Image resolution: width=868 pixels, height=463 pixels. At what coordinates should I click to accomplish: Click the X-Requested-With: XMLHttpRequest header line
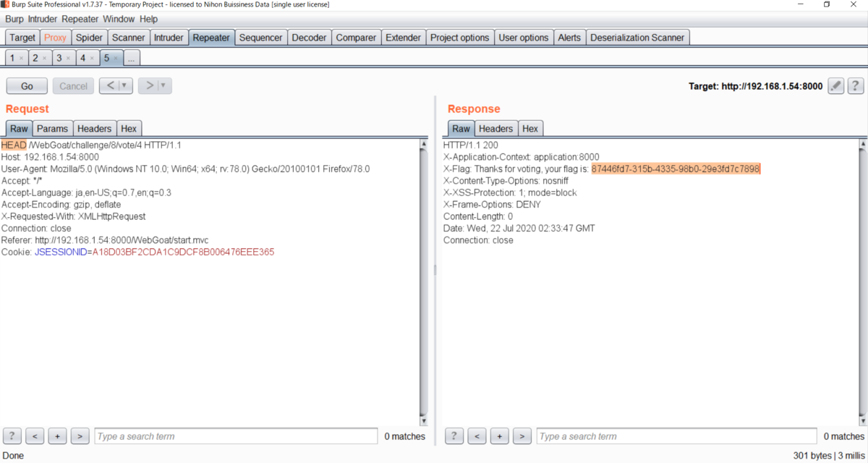[74, 216]
